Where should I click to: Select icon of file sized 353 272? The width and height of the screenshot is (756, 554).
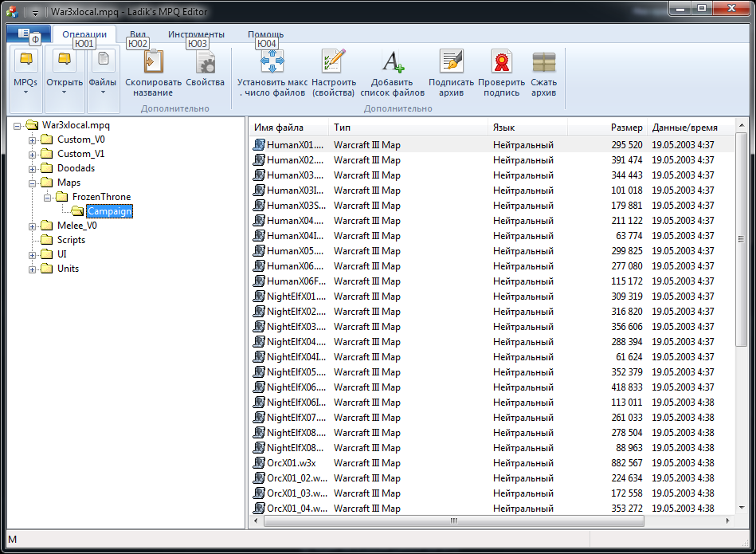pyautogui.click(x=260, y=508)
